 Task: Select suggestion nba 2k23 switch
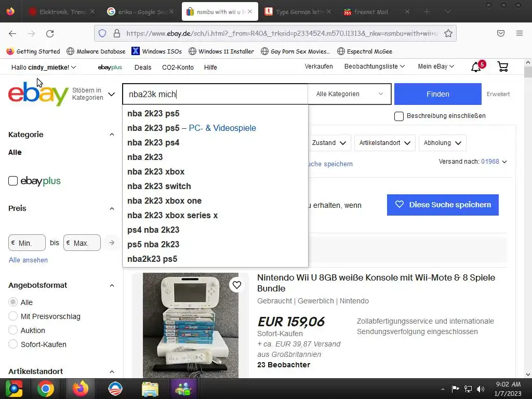pos(215,187)
